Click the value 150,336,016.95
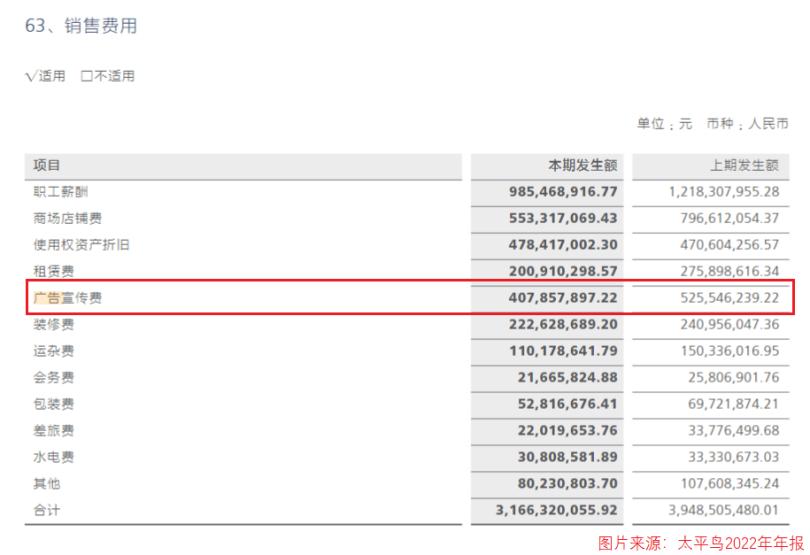Image resolution: width=810 pixels, height=555 pixels. click(x=730, y=351)
